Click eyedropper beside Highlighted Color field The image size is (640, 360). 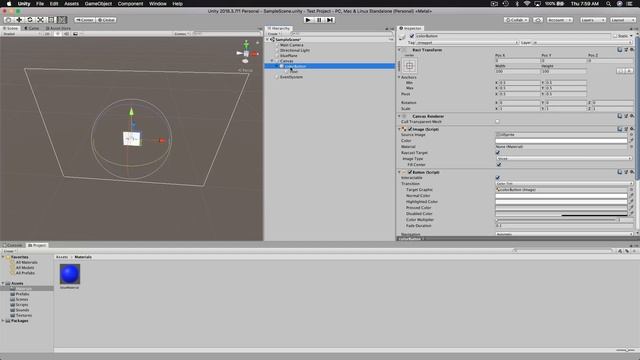point(631,202)
